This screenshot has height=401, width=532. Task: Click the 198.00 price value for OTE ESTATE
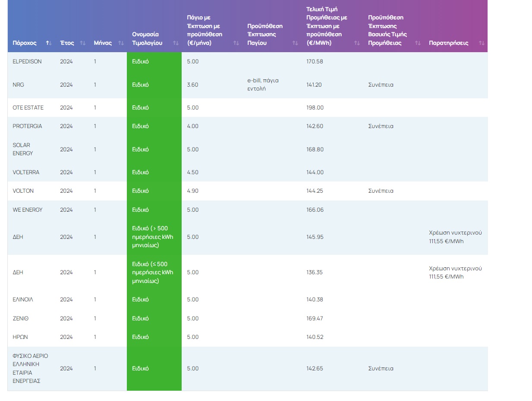point(315,108)
